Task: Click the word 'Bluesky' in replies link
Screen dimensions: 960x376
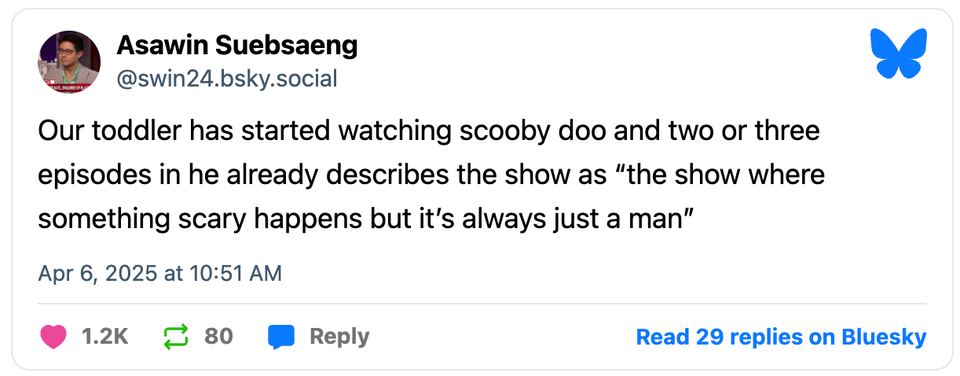Action: click(883, 337)
